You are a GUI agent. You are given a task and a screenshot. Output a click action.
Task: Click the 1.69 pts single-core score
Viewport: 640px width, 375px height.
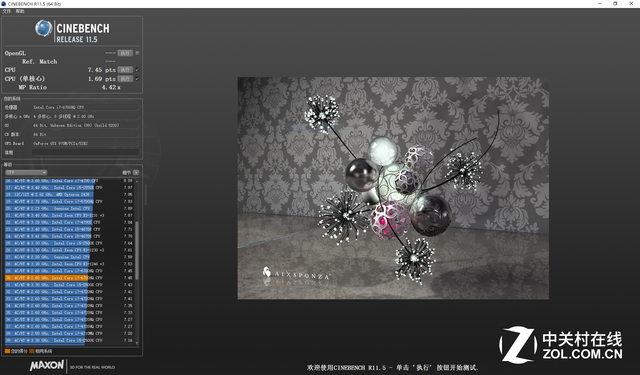tap(102, 79)
